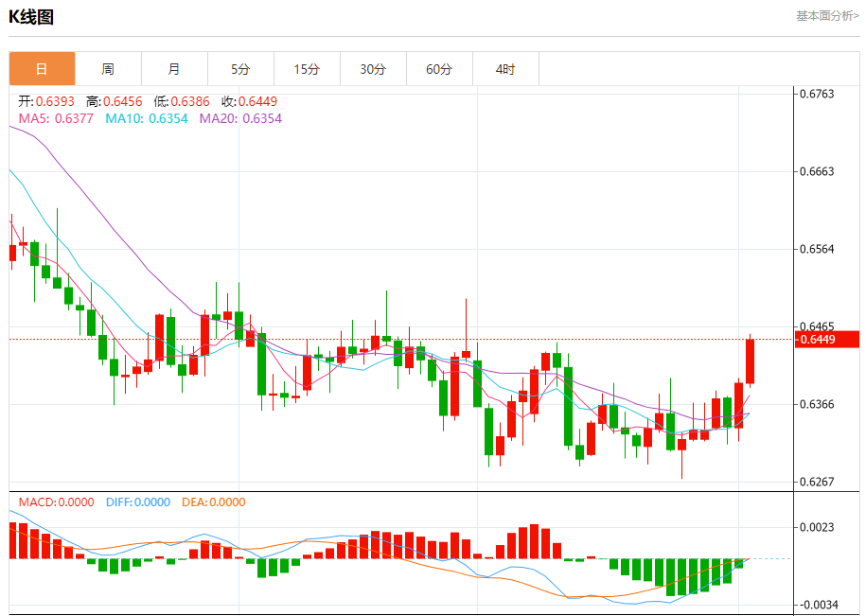The width and height of the screenshot is (866, 616).
Task: Click the 0.6763 axis label
Action: point(817,94)
